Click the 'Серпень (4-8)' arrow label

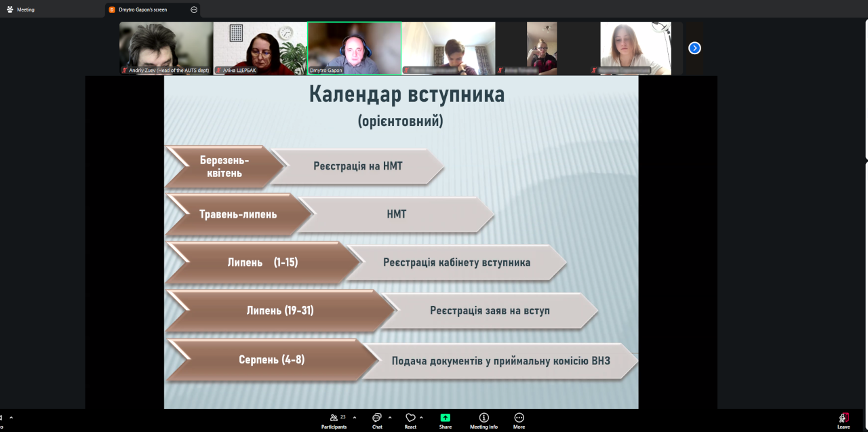[x=271, y=359]
